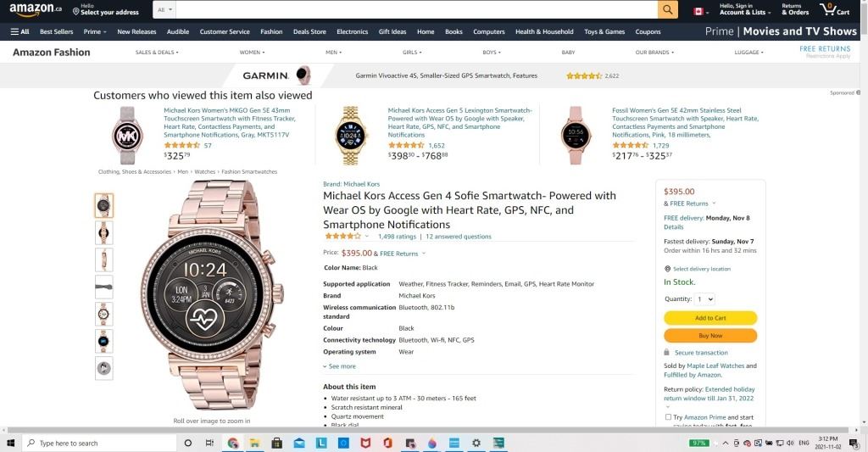
Task: Select the second watch thumbnail image
Action: coord(103,233)
